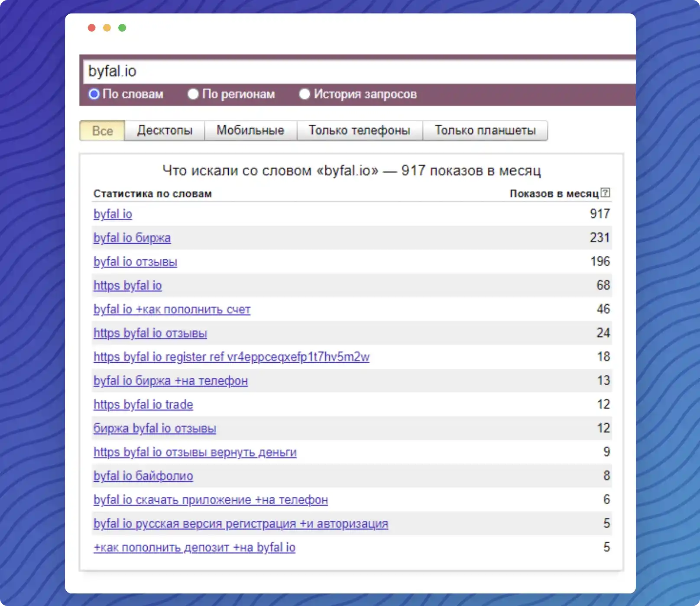Screen dimensions: 700x606
Task: Click the 24 impressions value
Action: [x=603, y=333]
